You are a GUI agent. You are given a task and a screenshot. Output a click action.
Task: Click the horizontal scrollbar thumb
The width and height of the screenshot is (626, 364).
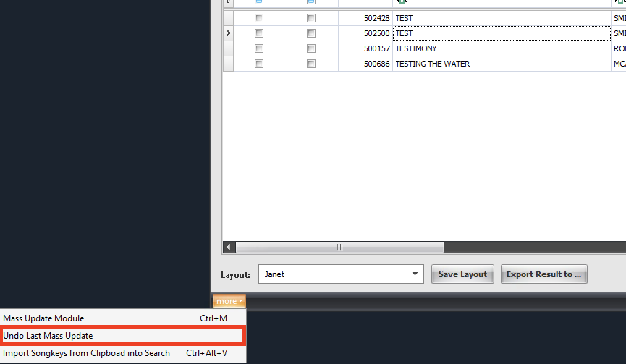pyautogui.click(x=339, y=247)
